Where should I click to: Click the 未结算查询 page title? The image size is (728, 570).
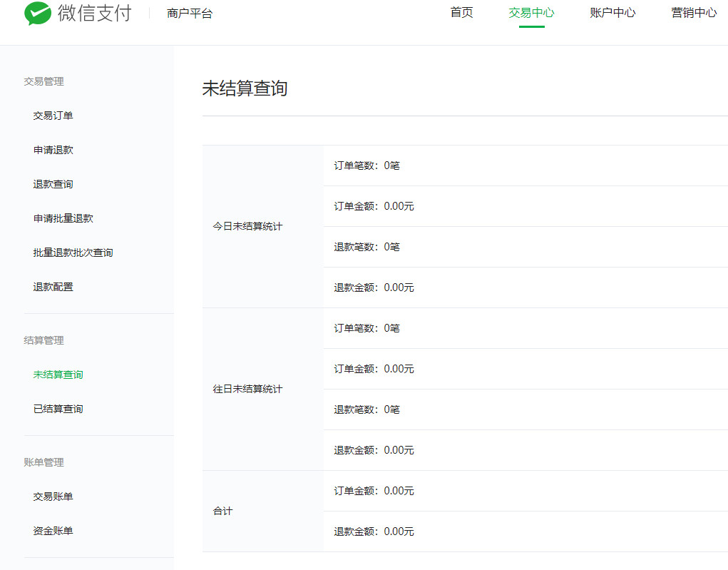[x=245, y=88]
